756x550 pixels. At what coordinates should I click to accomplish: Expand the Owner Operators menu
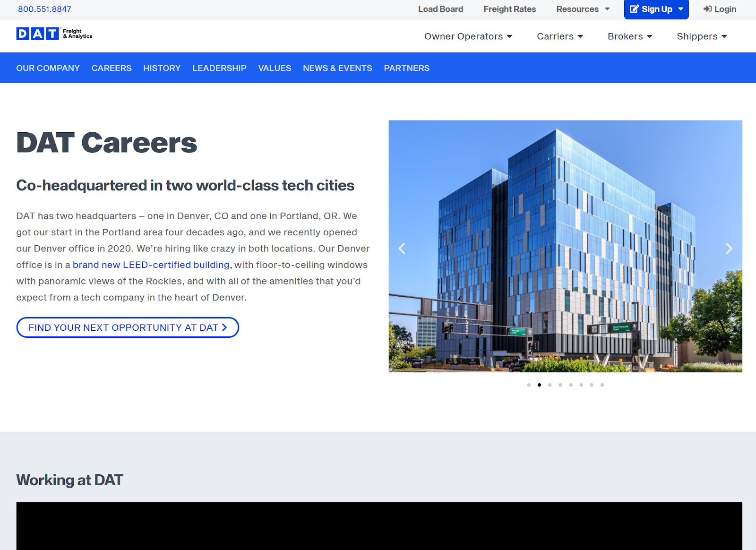point(468,36)
